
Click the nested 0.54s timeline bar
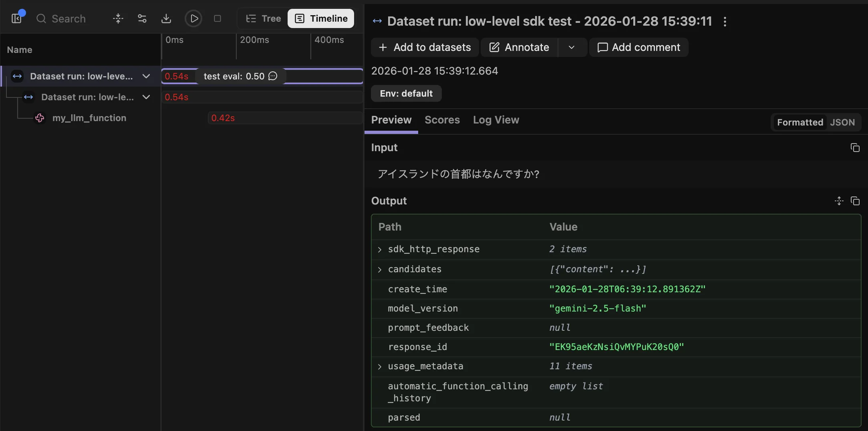262,97
